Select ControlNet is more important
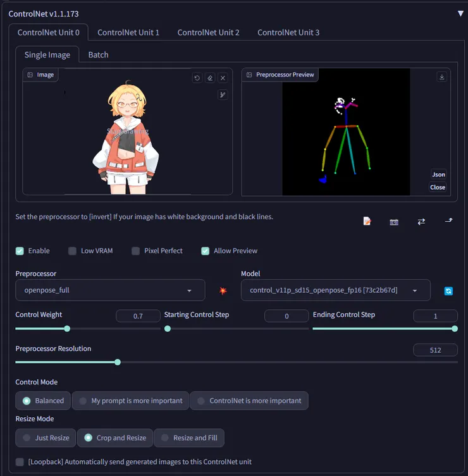Viewport: 468px width, 476px height. coord(249,401)
